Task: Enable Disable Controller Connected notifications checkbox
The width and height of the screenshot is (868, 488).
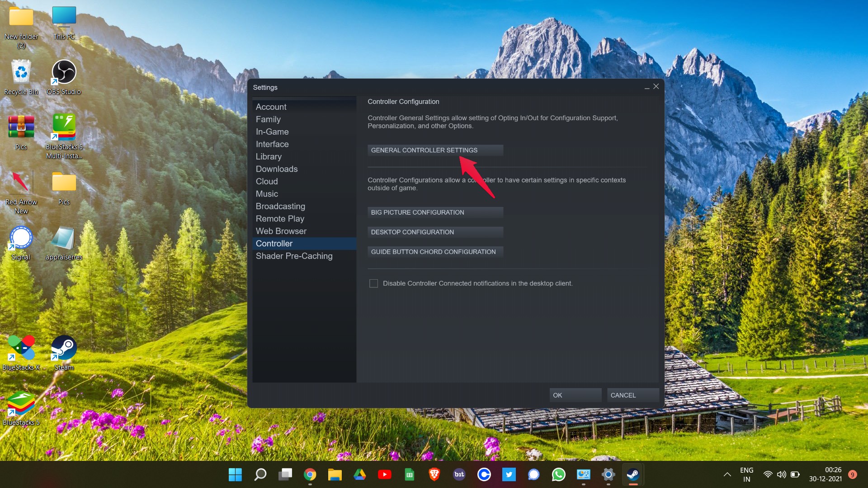Action: click(x=374, y=283)
